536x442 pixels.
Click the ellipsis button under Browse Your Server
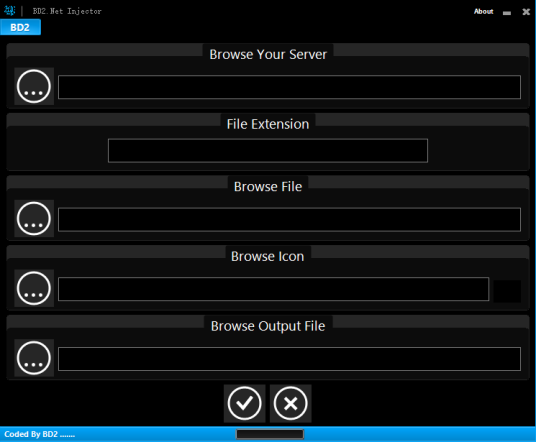(34, 86)
